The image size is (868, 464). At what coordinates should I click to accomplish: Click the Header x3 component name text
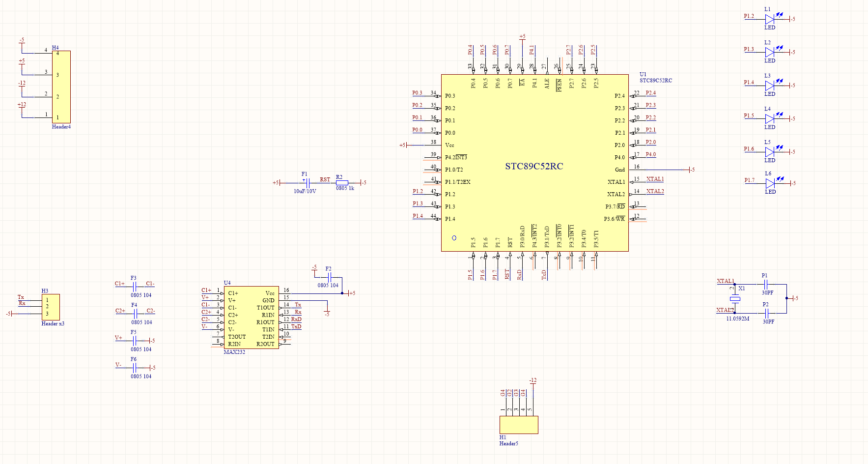click(53, 324)
